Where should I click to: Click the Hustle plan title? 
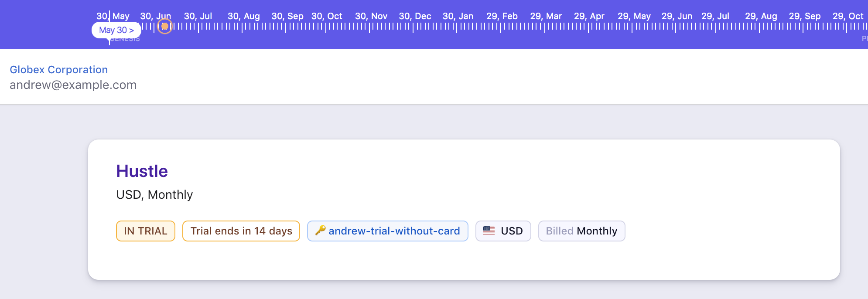142,171
